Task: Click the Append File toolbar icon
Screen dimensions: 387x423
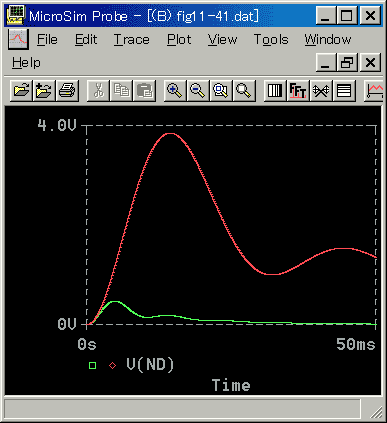Action: (x=44, y=90)
